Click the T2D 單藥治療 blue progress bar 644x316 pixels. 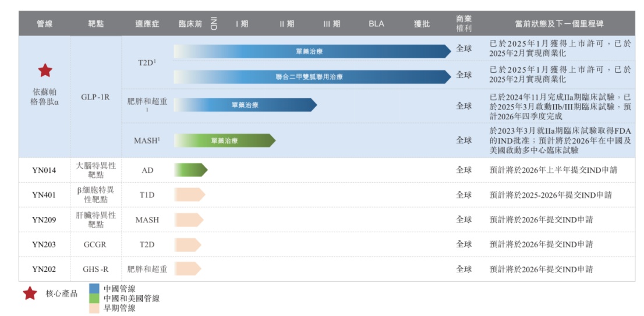(312, 51)
